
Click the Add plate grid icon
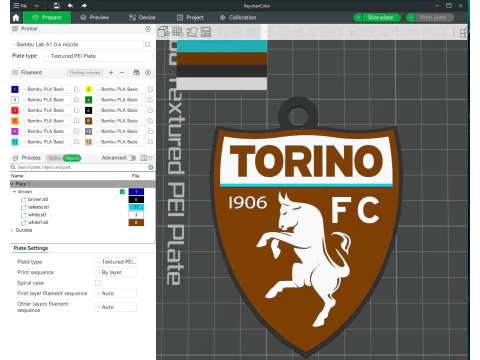tap(177, 32)
